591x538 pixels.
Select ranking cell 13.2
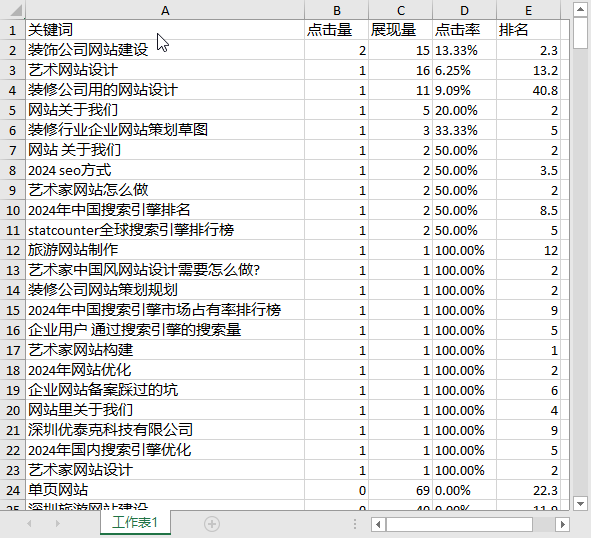528,70
